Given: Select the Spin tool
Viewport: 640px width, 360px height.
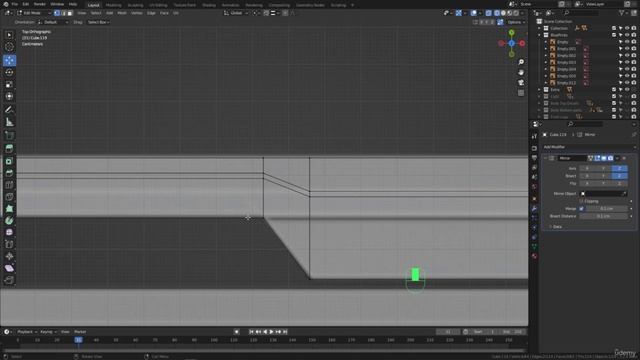Looking at the screenshot, I should coord(9,220).
